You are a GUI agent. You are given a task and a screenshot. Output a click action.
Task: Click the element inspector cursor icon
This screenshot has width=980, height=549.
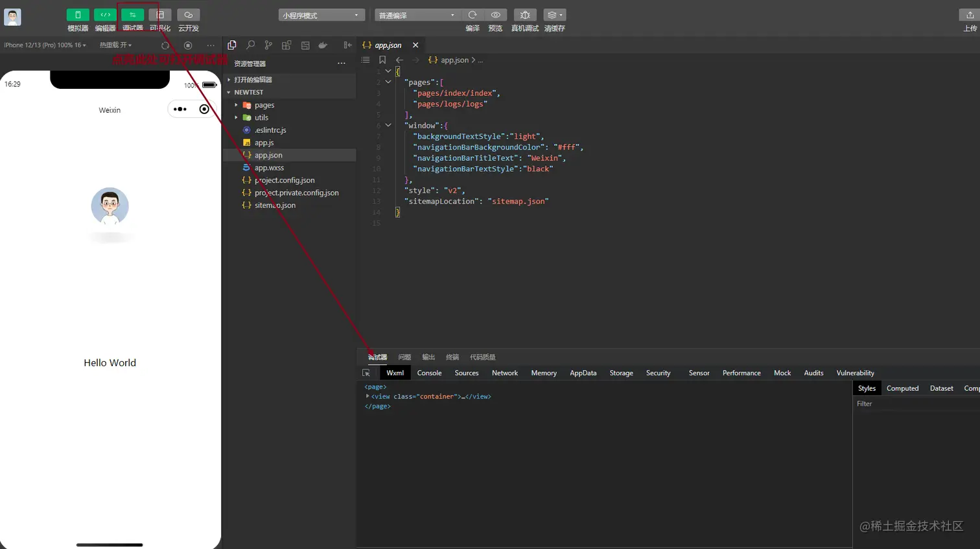click(366, 373)
